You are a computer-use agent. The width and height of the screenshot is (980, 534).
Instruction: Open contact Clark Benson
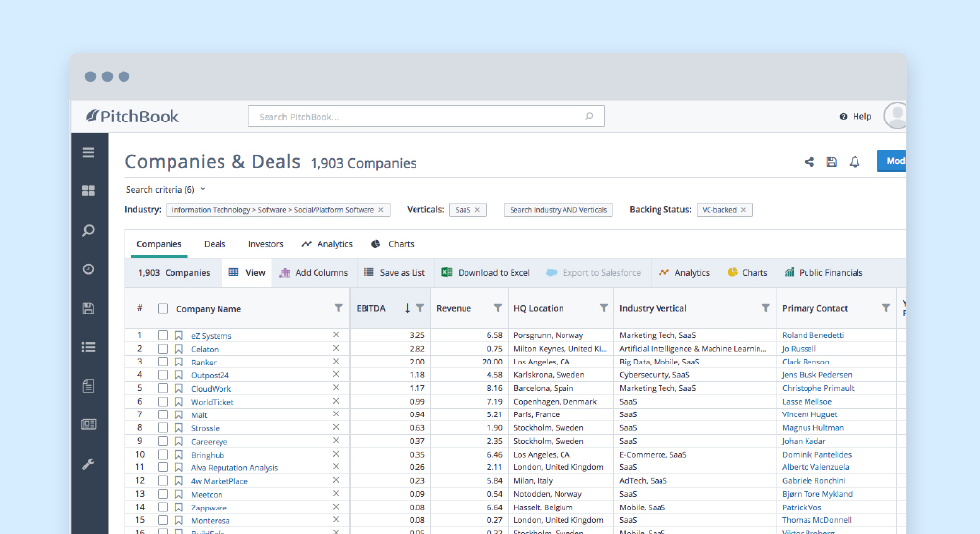click(x=806, y=362)
